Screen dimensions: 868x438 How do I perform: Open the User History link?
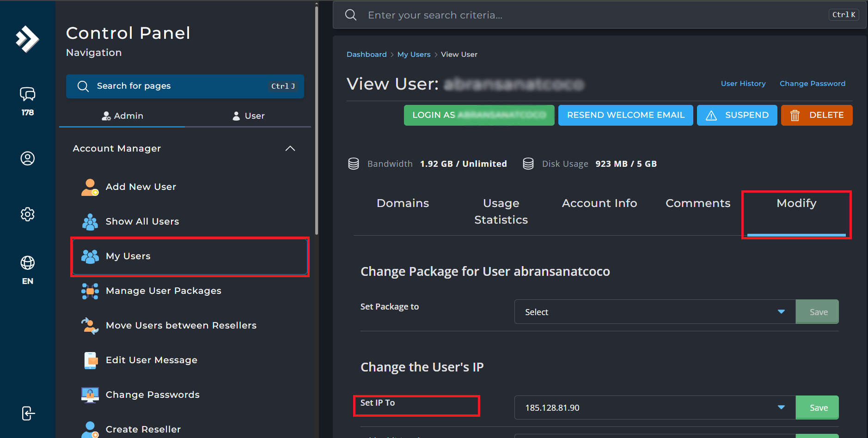click(743, 84)
